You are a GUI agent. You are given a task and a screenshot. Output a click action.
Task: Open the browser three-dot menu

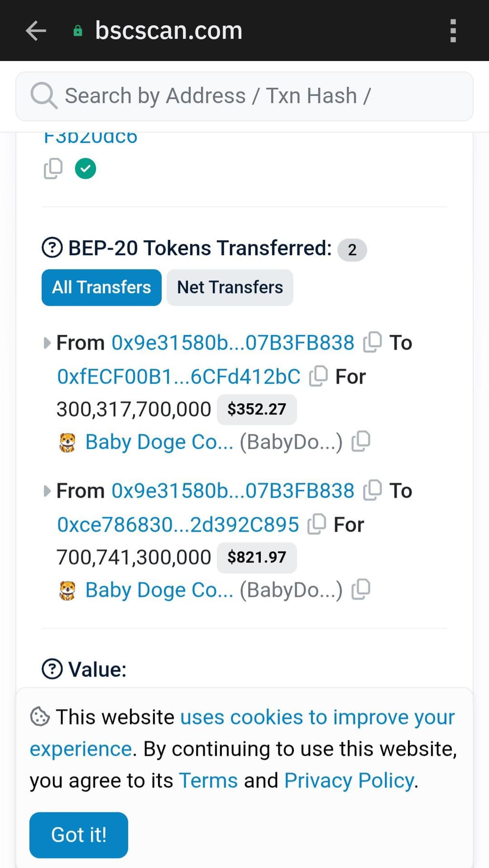point(453,31)
